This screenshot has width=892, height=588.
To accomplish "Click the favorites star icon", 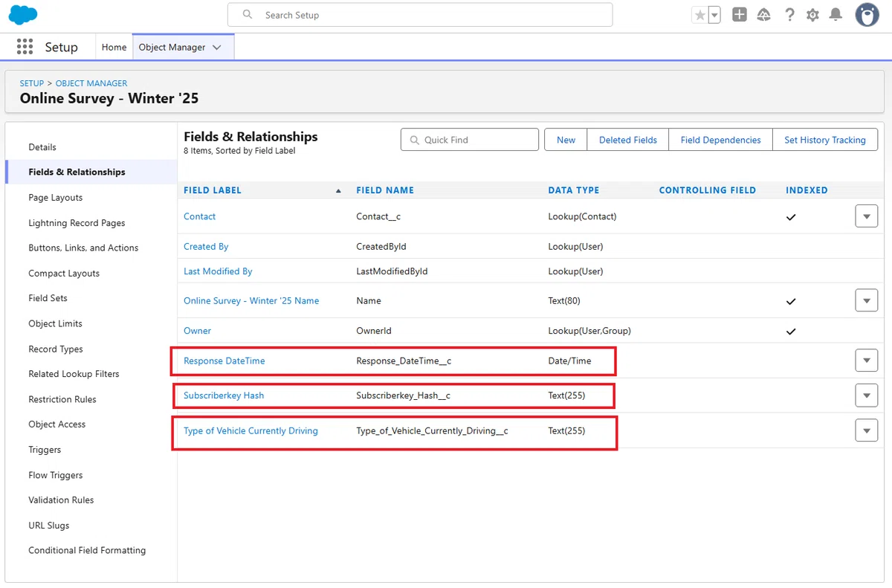I will pyautogui.click(x=699, y=15).
